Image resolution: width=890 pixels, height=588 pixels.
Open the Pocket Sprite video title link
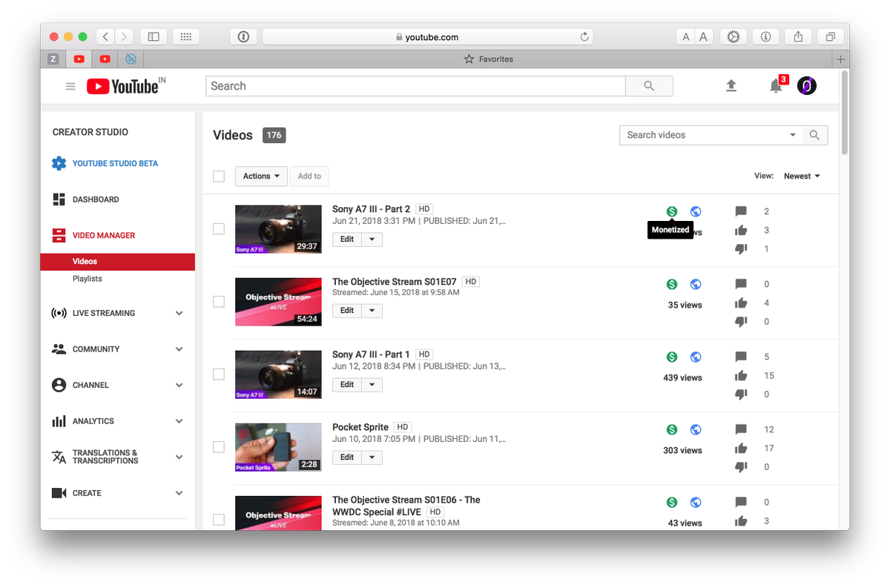click(x=360, y=427)
